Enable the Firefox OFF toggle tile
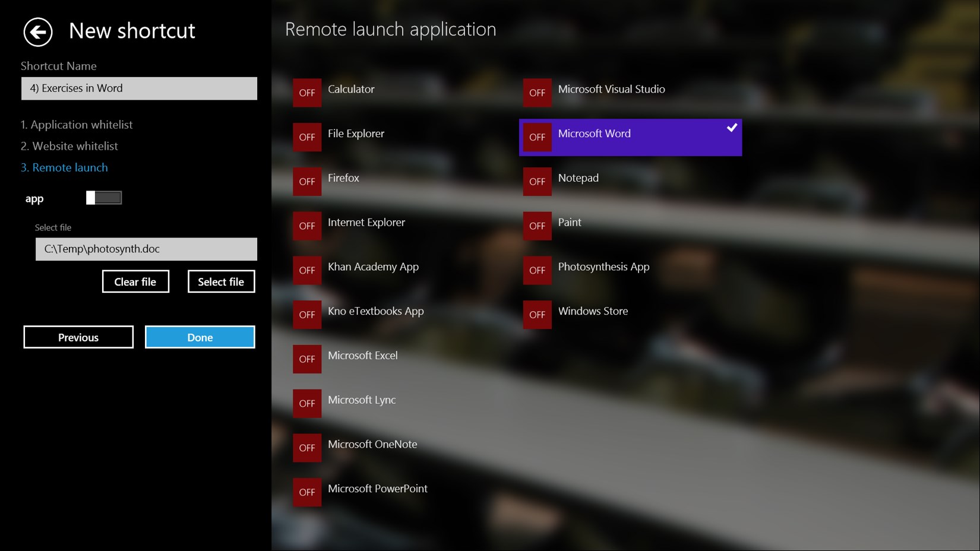This screenshot has width=980, height=551. 306,182
